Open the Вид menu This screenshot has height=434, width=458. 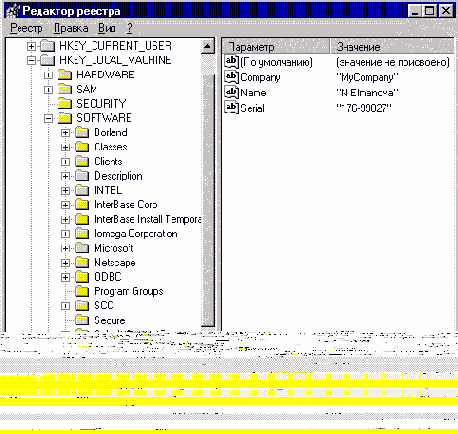[x=107, y=28]
